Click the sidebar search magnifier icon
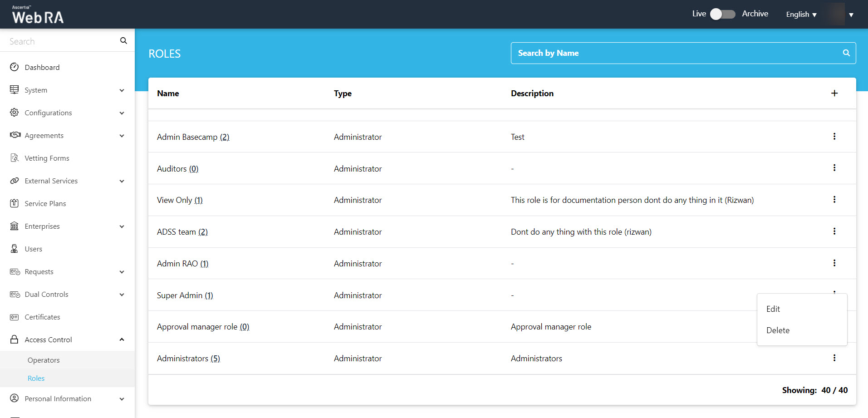Image resolution: width=868 pixels, height=418 pixels. click(123, 41)
